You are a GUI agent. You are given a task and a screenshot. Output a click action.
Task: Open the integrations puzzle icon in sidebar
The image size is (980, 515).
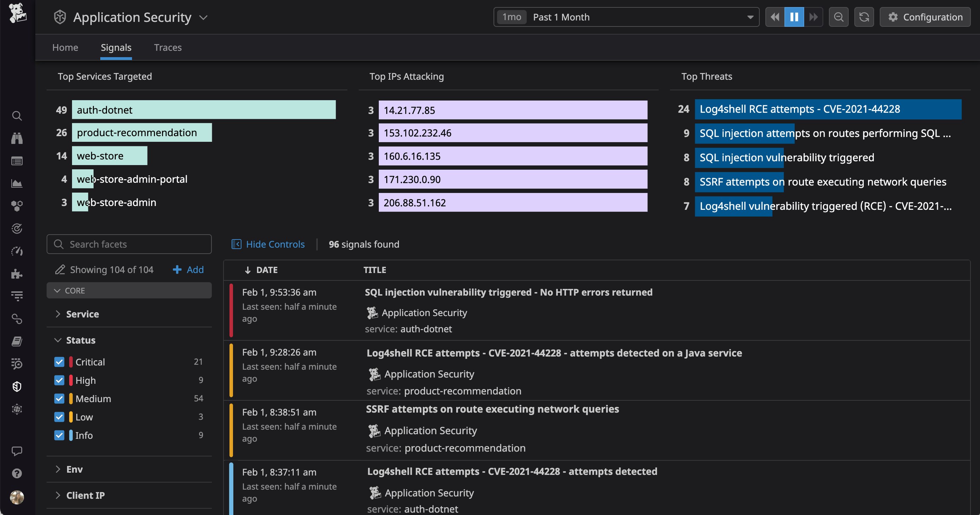click(17, 274)
